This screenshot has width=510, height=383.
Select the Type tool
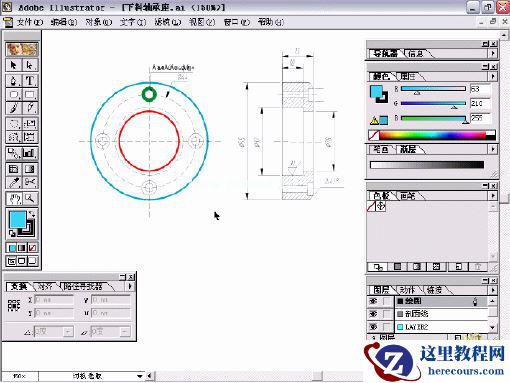pos(30,81)
